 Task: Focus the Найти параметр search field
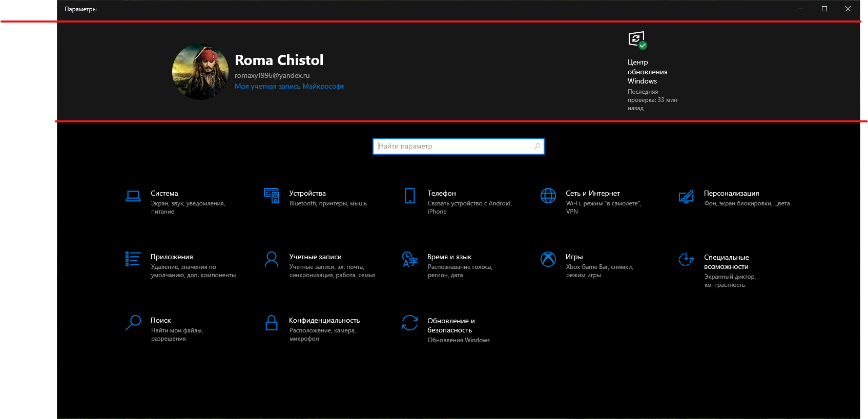click(459, 146)
